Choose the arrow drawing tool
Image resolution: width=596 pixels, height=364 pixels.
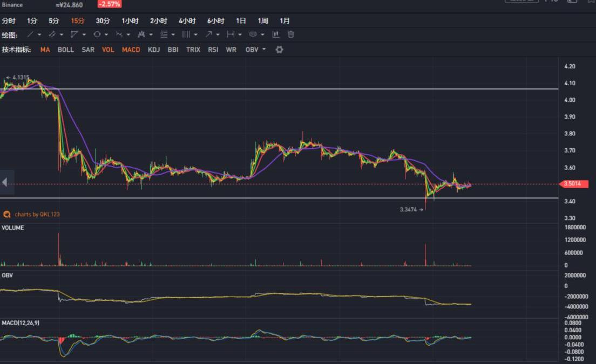(x=208, y=35)
